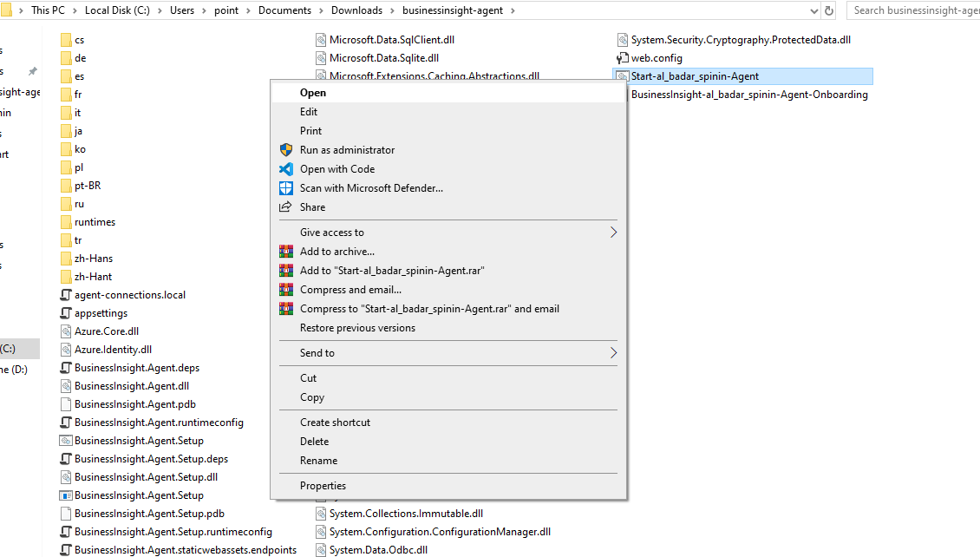Click the System.Security.Cryptography.ProtectedData.dll icon
Image resolution: width=980 pixels, height=557 pixels.
[622, 40]
